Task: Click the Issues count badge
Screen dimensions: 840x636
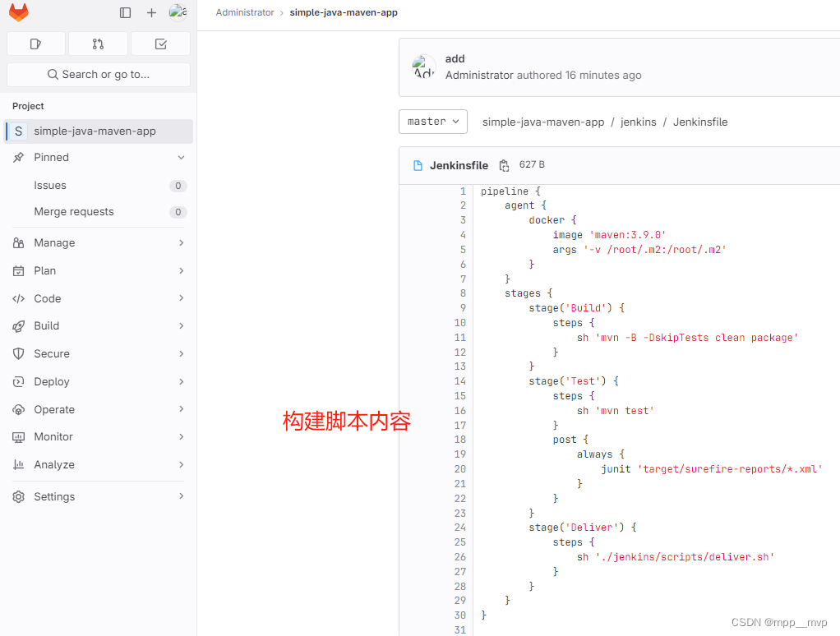Action: 178,186
